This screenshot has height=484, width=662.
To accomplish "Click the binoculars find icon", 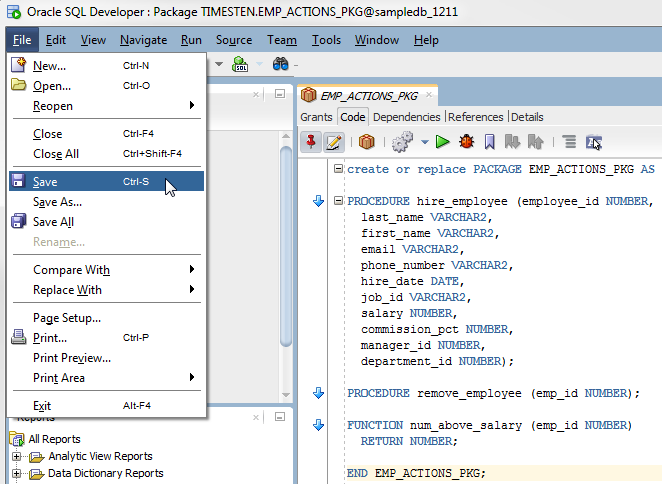I will click(280, 64).
